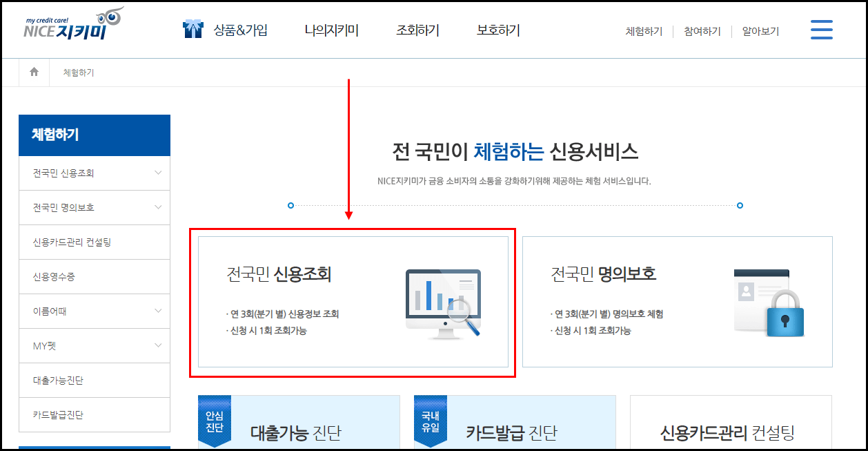Click 체험하기 breadcrumb text

(x=78, y=72)
